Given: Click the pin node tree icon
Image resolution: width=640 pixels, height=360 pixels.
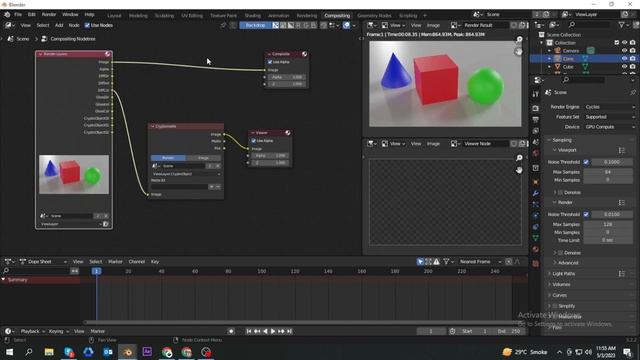Looking at the screenshot, I should point(223,25).
